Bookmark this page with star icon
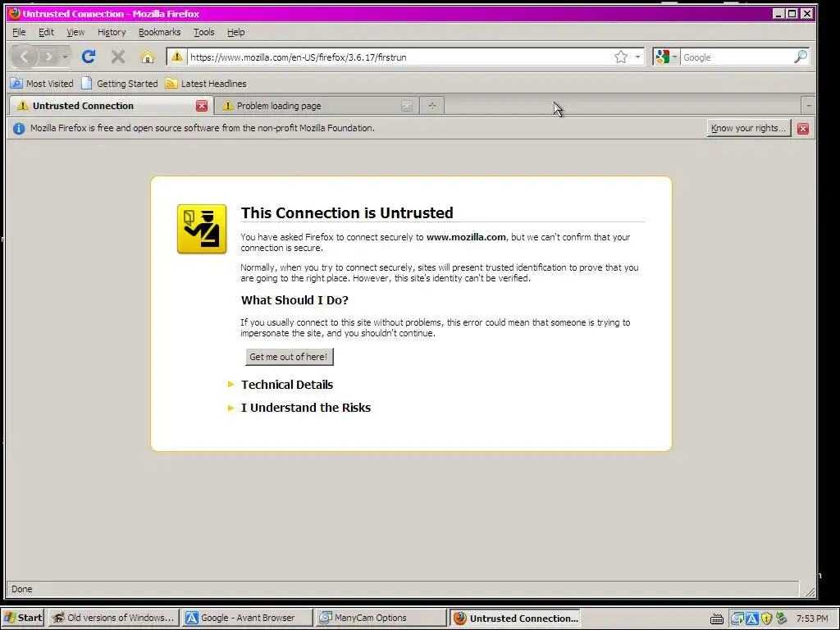 click(x=621, y=57)
